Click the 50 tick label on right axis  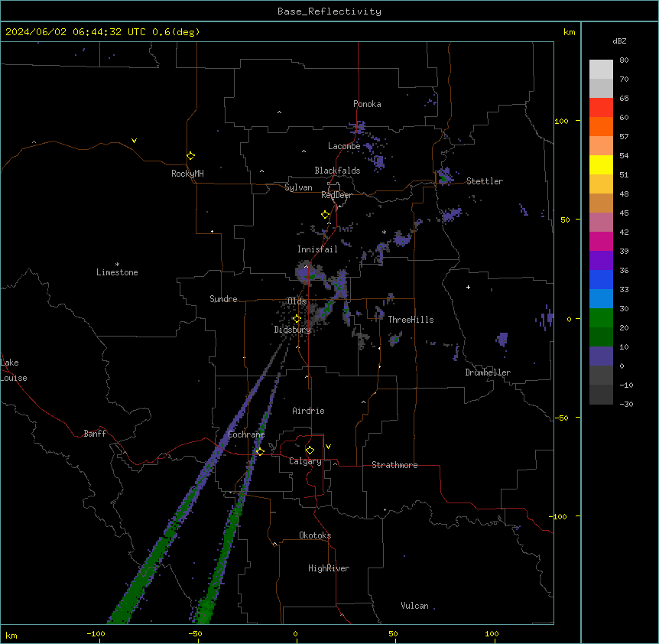565,220
